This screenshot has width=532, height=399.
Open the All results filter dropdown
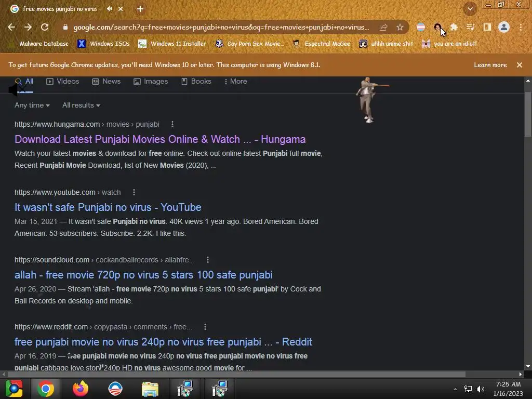(x=81, y=105)
